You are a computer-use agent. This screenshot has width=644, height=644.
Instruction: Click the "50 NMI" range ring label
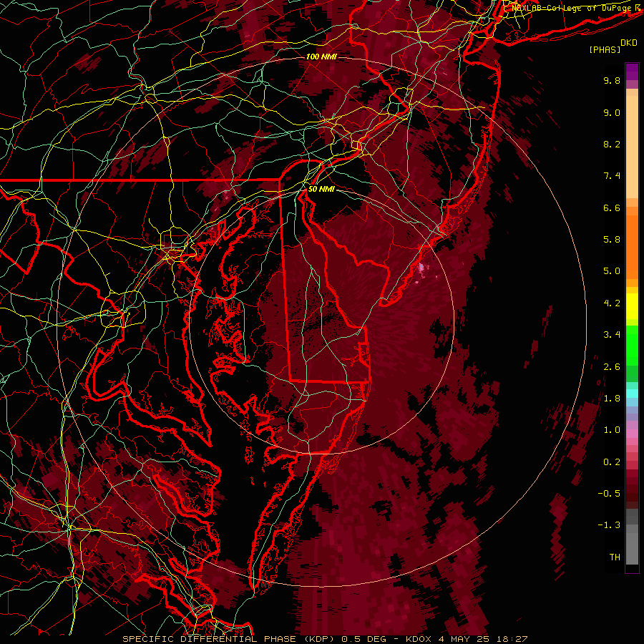click(x=321, y=190)
